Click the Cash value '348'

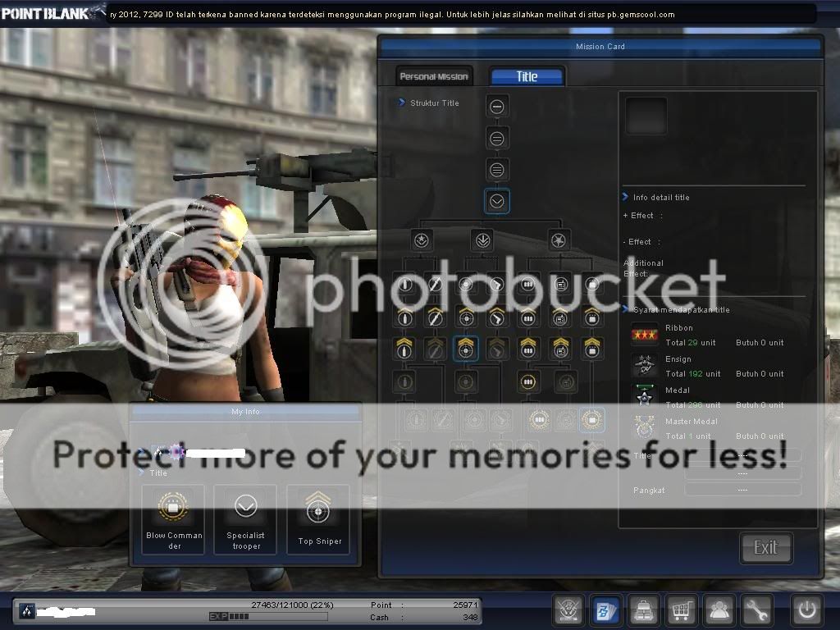[x=470, y=617]
